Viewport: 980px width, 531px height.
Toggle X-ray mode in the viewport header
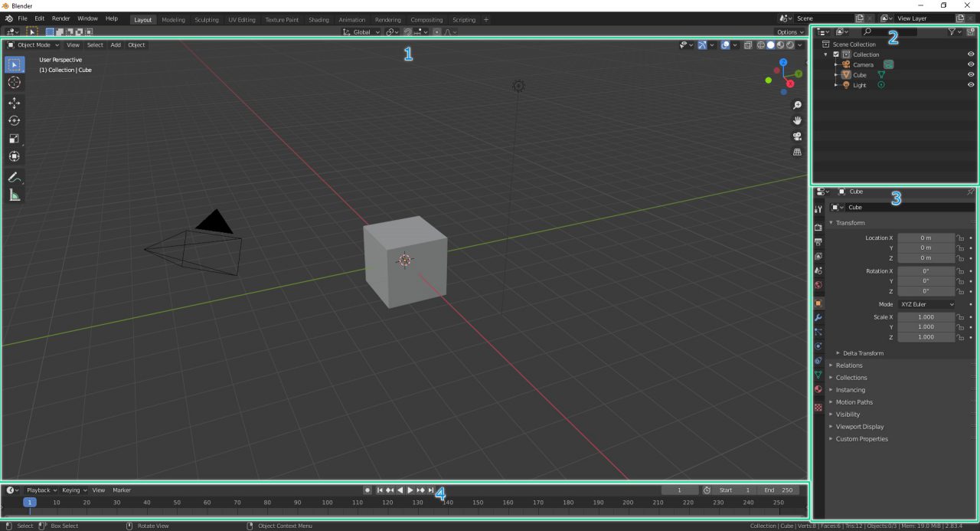(x=748, y=45)
